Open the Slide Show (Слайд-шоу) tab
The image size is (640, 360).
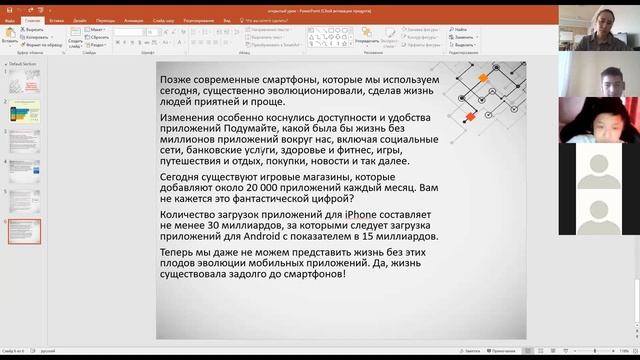point(163,20)
